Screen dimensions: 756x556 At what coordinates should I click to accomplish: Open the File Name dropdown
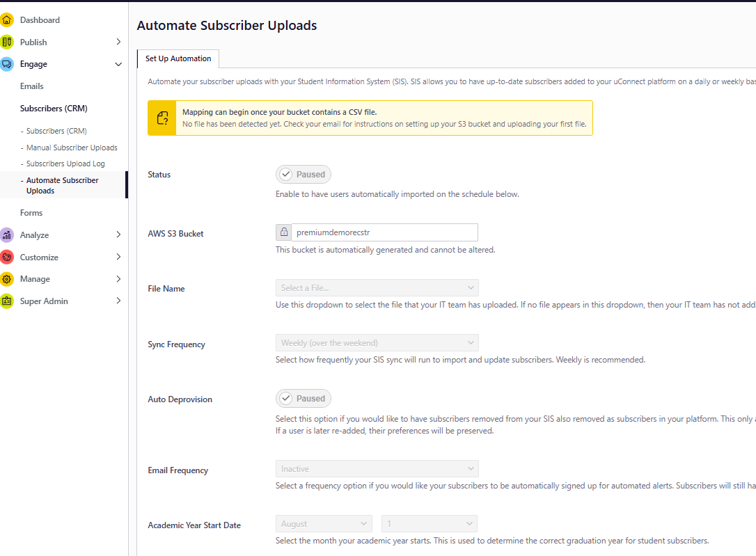[x=377, y=287]
